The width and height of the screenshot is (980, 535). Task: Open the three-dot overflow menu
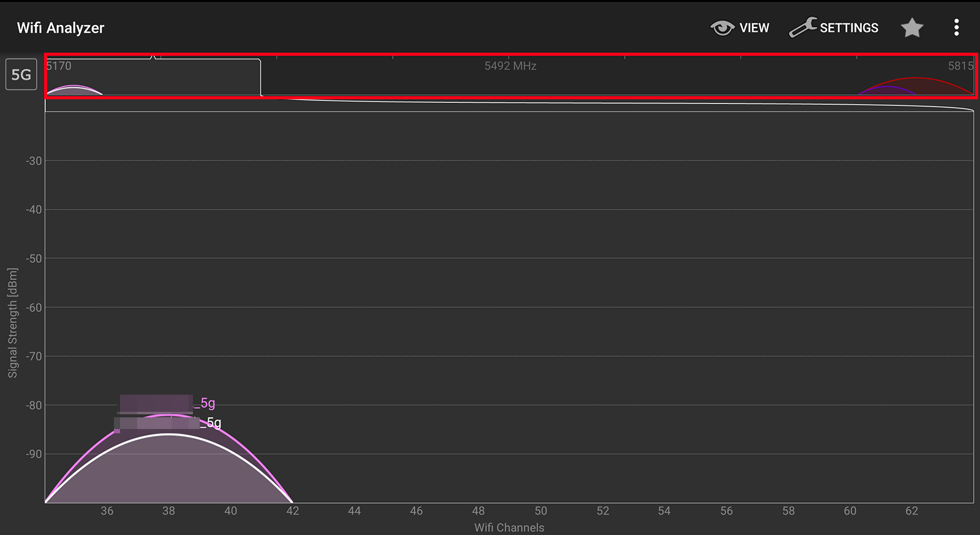(956, 28)
